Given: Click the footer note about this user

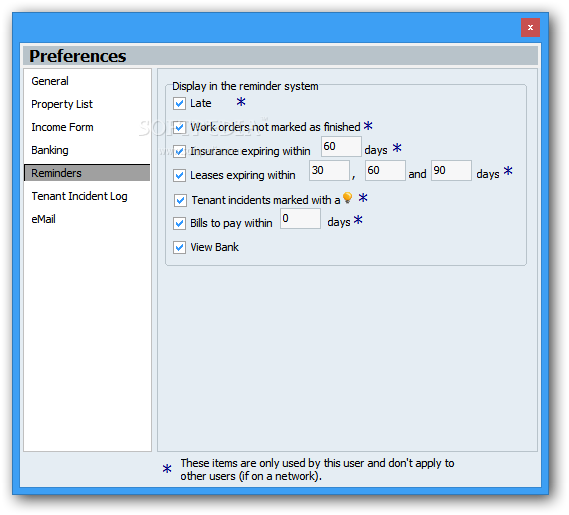Looking at the screenshot, I should [x=317, y=469].
